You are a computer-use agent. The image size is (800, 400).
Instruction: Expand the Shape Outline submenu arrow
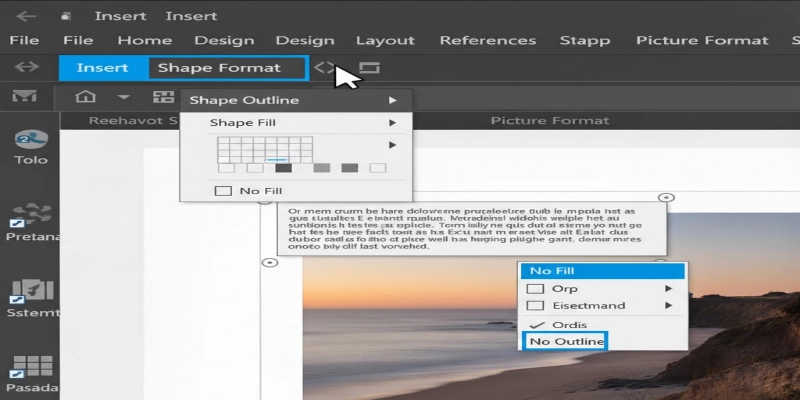tap(392, 100)
